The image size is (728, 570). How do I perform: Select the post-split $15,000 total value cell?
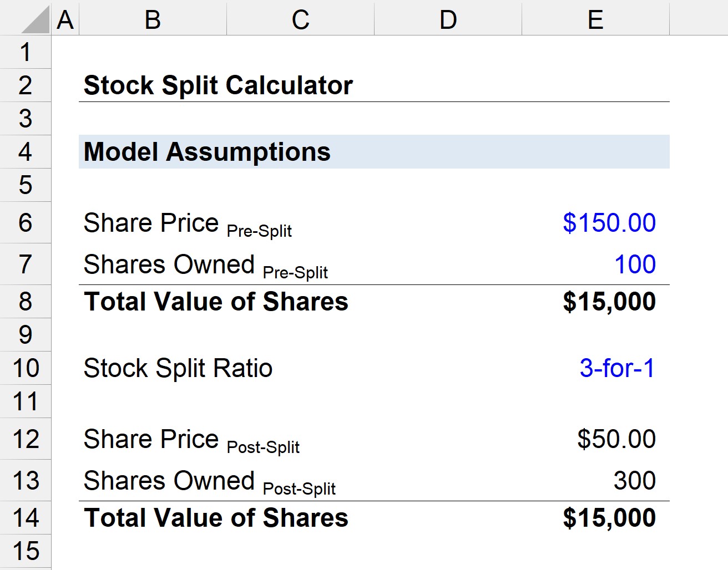pyautogui.click(x=609, y=518)
